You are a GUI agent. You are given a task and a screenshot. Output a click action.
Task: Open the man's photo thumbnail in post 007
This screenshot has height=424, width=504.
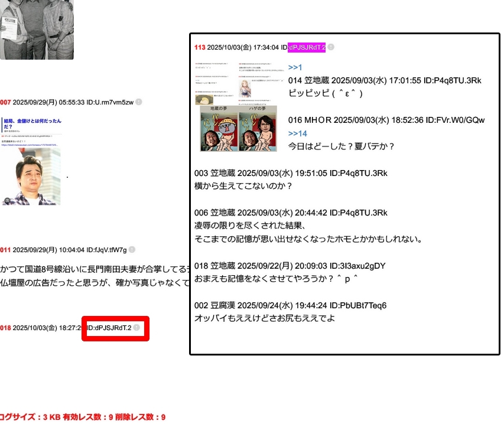[x=31, y=175]
